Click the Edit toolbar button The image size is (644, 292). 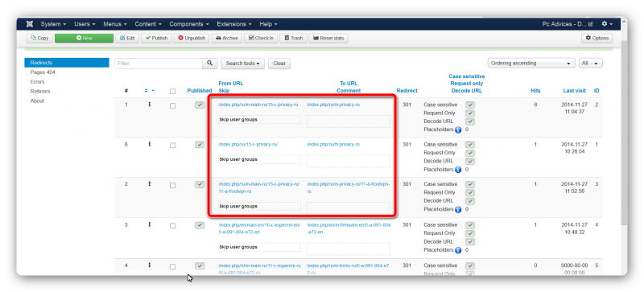click(x=127, y=38)
